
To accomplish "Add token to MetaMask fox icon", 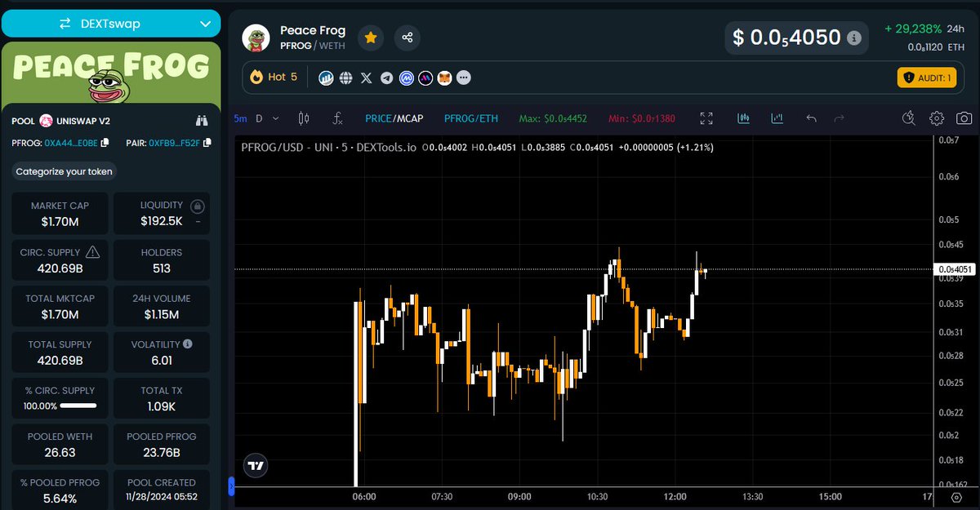I will (445, 78).
